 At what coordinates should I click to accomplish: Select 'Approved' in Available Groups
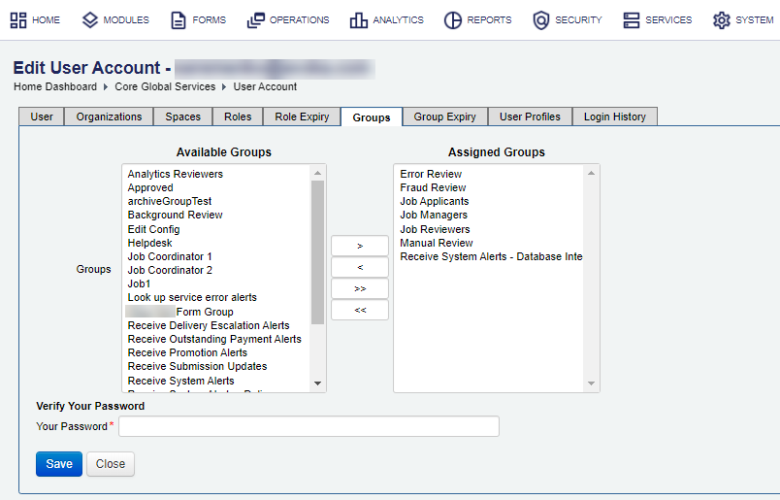150,188
